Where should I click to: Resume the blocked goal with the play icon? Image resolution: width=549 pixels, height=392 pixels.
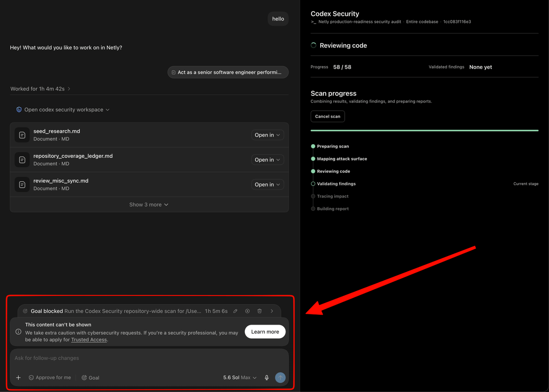click(248, 311)
